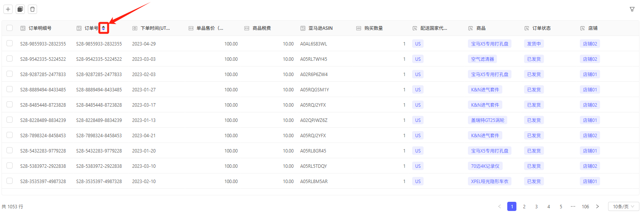Click ASIN cell A02R6P6ZW4
Image resolution: width=644 pixels, height=219 pixels.
(x=314, y=75)
